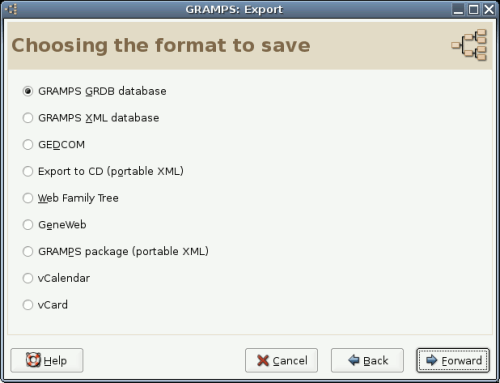Click the red X icon on Cancel
Screen dimensions: 500x383
coord(263,360)
